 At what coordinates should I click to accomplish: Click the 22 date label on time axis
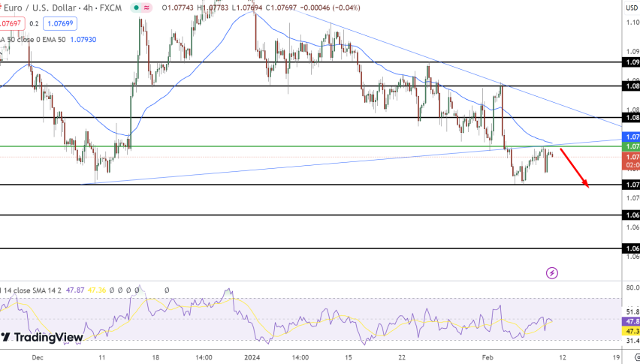(402, 357)
